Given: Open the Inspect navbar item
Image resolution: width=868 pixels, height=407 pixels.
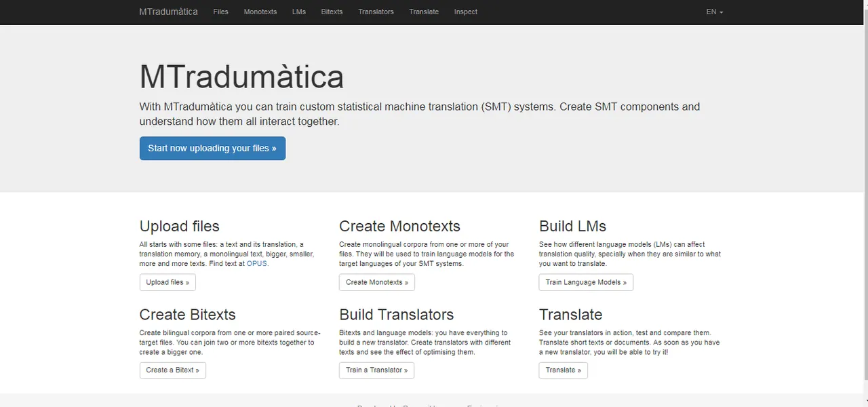Looking at the screenshot, I should (x=466, y=12).
